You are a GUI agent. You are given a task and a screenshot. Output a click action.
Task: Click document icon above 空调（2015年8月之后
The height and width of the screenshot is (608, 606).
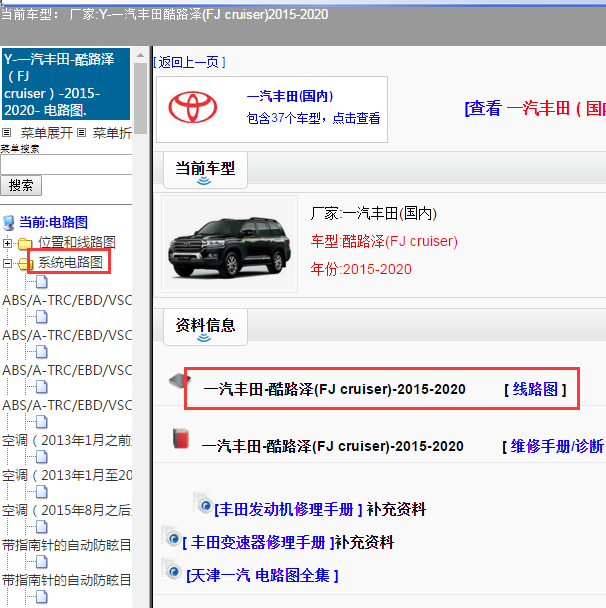pos(41,492)
